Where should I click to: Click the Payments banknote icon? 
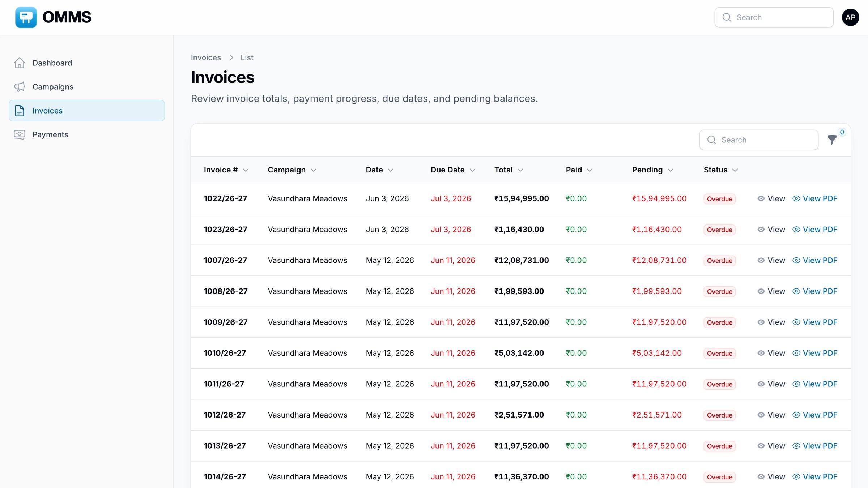20,134
